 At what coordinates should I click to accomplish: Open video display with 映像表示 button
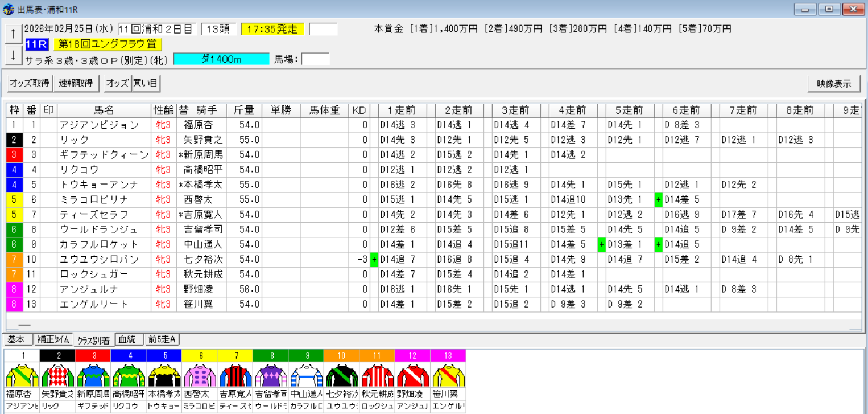pos(833,83)
